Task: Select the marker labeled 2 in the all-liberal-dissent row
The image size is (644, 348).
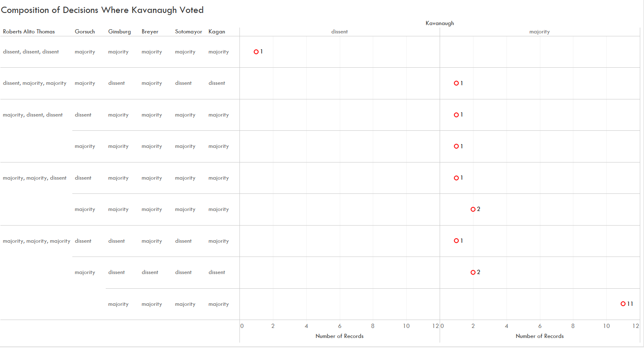Action: [473, 272]
